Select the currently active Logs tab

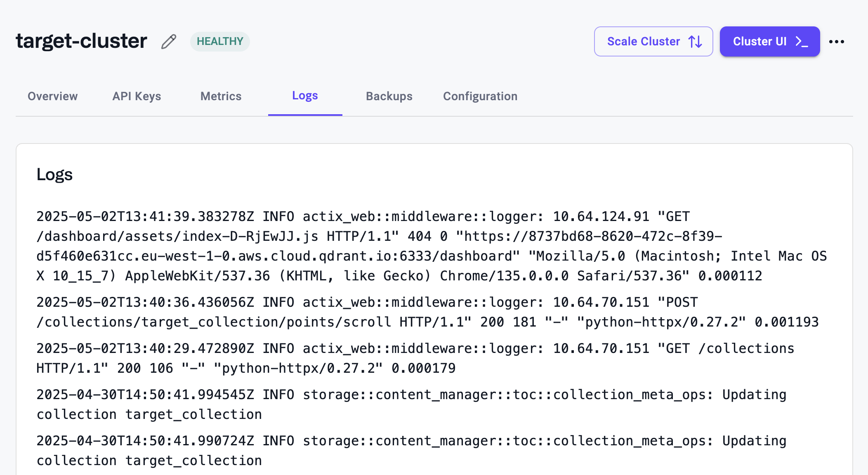click(305, 96)
